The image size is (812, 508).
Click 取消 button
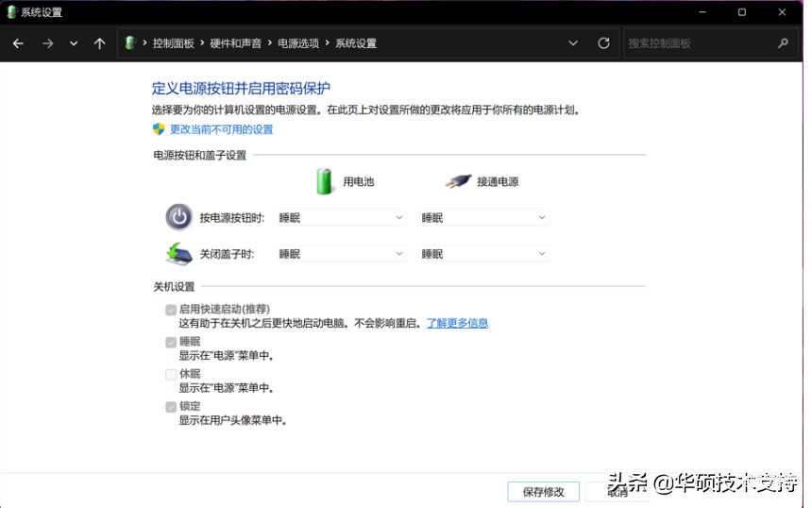[x=617, y=492]
